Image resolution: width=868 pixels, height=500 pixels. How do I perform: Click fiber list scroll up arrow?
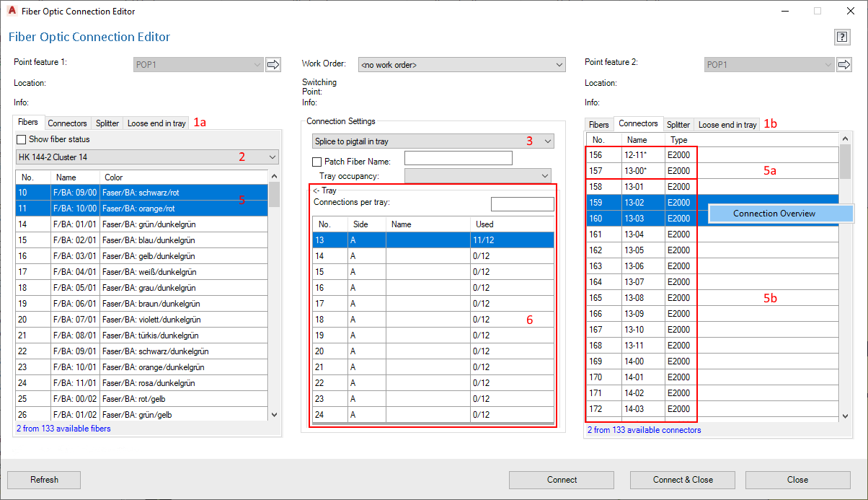pyautogui.click(x=273, y=176)
